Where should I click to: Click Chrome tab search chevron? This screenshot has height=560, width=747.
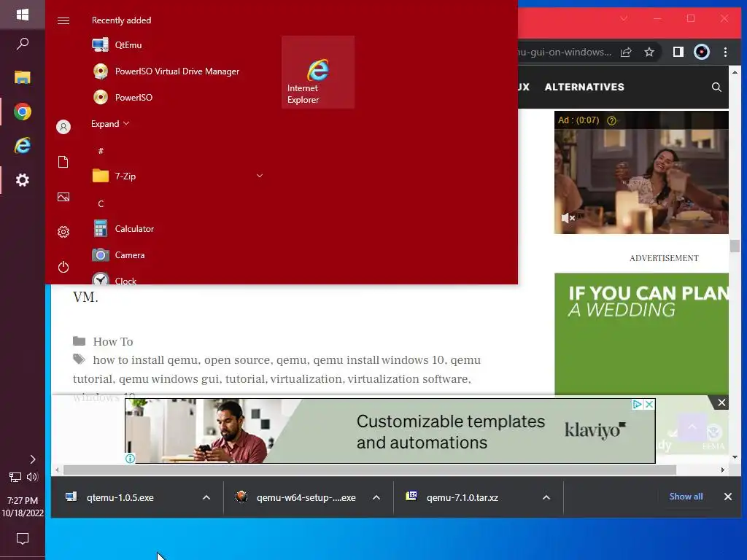(624, 18)
